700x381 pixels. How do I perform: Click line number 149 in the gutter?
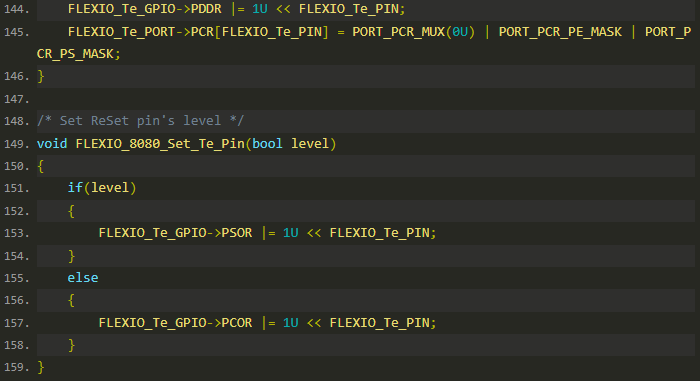[x=16, y=143]
